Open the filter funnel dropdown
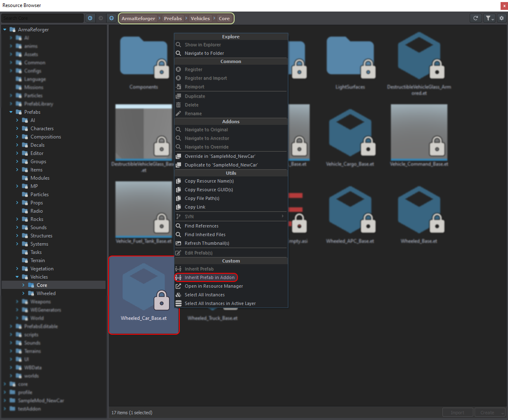508x420 pixels. tap(489, 18)
